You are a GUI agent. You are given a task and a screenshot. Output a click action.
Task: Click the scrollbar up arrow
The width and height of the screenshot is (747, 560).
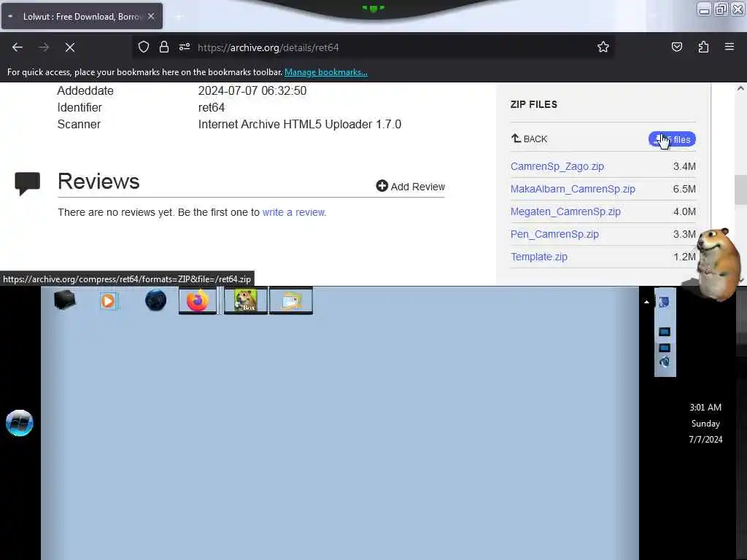click(740, 88)
